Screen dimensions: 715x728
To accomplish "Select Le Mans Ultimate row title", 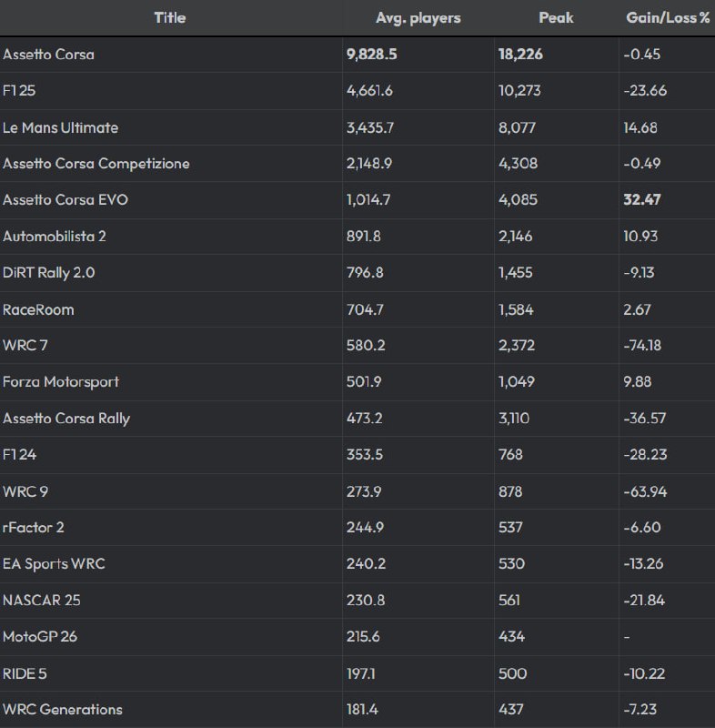I will tap(60, 127).
